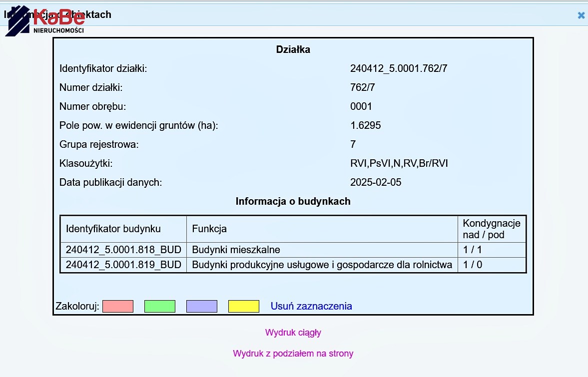This screenshot has width=588, height=377.
Task: Click the 'Zakoloruj:' label
Action: 77,306
